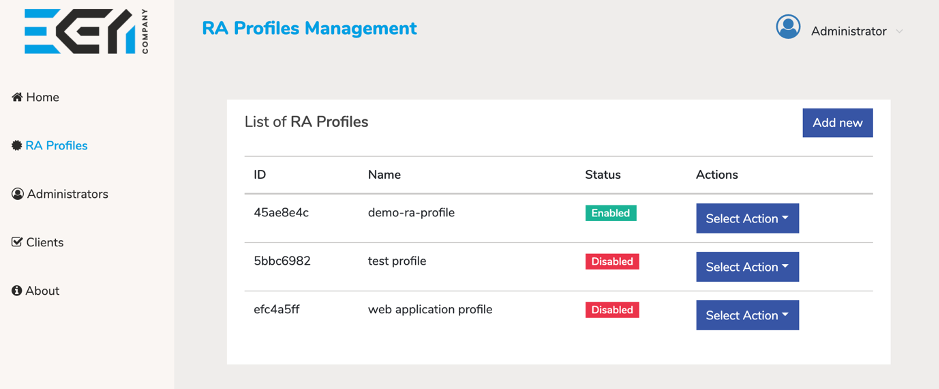The width and height of the screenshot is (939, 389).
Task: Click the info icon beside About
Action: 17,291
